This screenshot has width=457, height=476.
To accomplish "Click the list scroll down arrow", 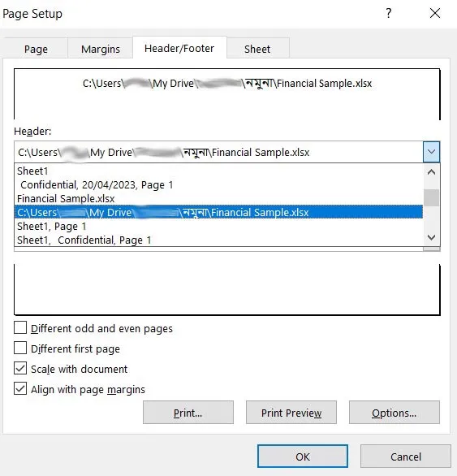I will pos(431,237).
